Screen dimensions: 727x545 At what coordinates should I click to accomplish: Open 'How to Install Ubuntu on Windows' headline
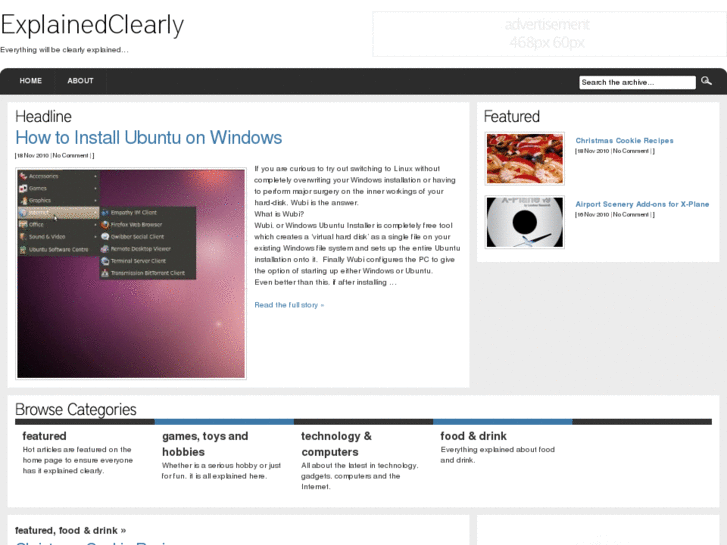(x=148, y=138)
